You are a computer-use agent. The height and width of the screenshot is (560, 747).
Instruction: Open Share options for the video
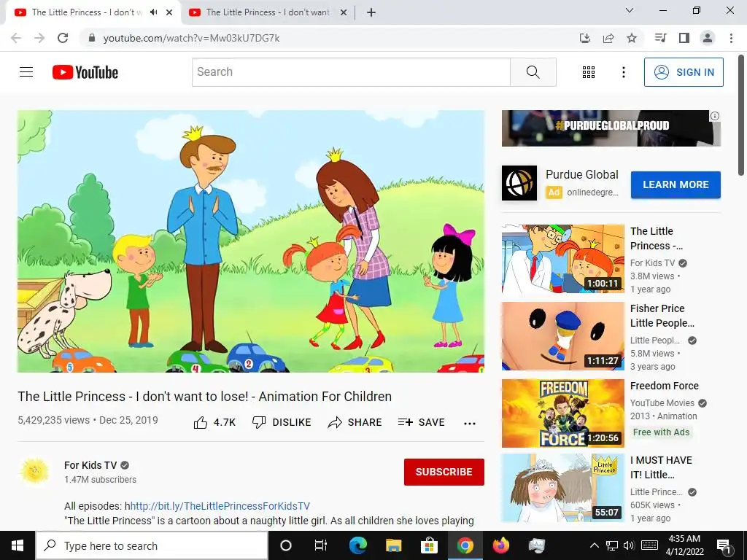[x=355, y=422]
